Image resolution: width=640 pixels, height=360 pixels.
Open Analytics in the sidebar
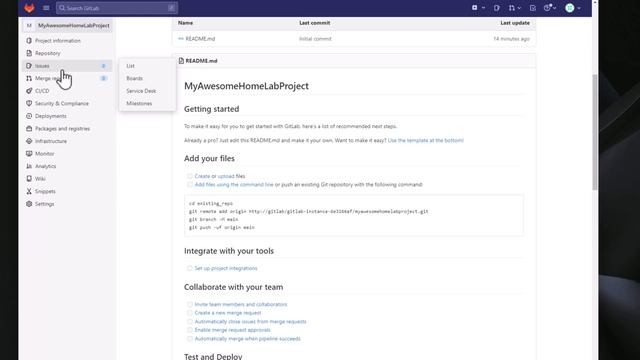click(45, 166)
